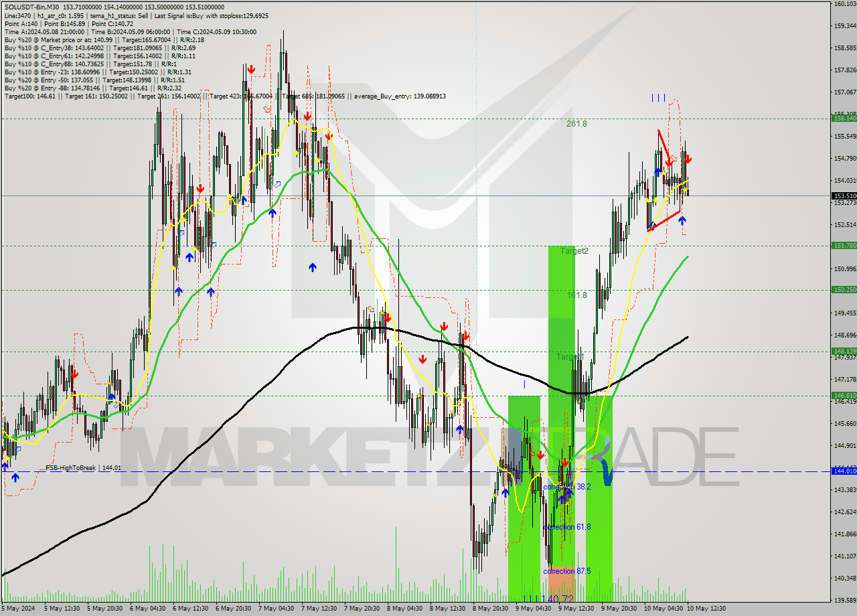Click the '10 May 12:30' time label

tap(705, 609)
